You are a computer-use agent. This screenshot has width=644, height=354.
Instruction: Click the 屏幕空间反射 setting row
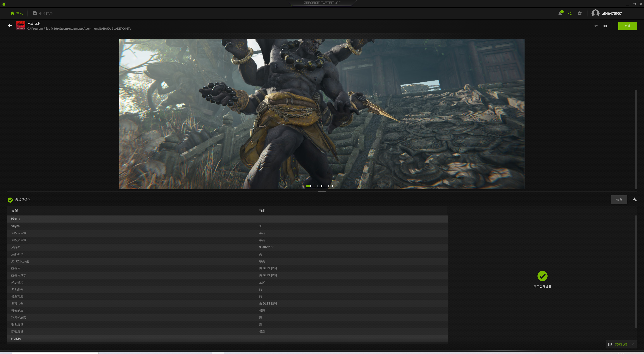(x=228, y=261)
